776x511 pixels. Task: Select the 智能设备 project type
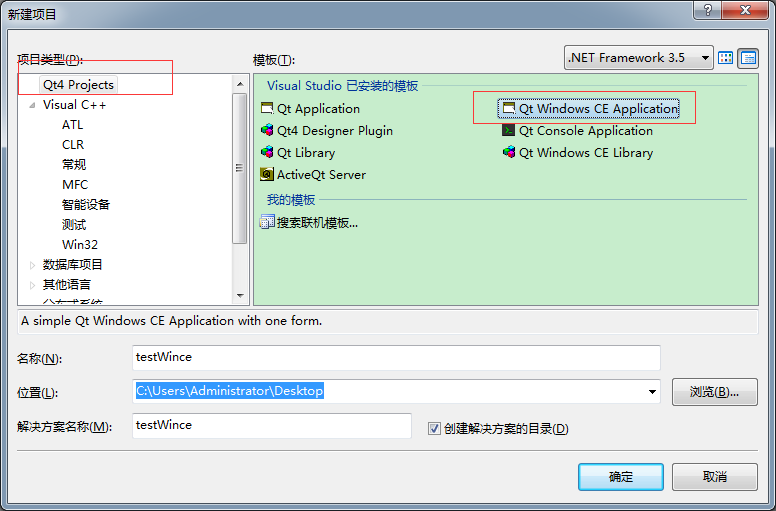click(86, 204)
